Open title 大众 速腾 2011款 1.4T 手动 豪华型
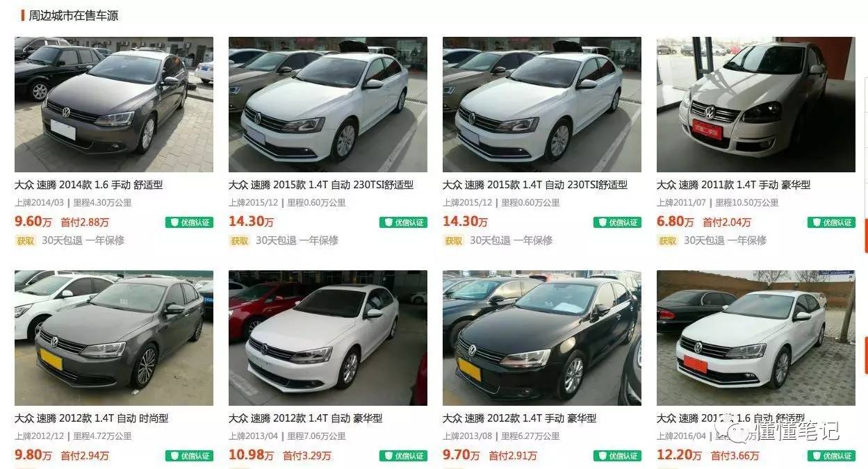Image resolution: width=868 pixels, height=469 pixels. coord(734,185)
